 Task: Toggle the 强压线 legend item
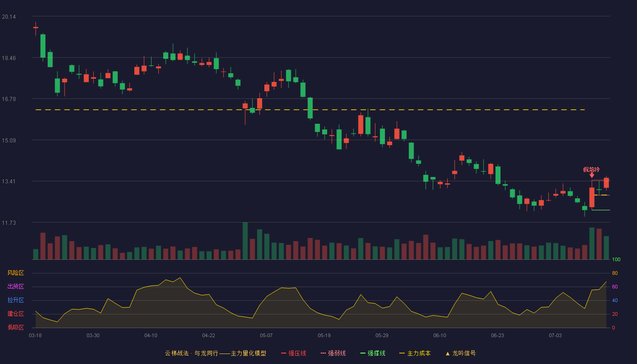293,353
